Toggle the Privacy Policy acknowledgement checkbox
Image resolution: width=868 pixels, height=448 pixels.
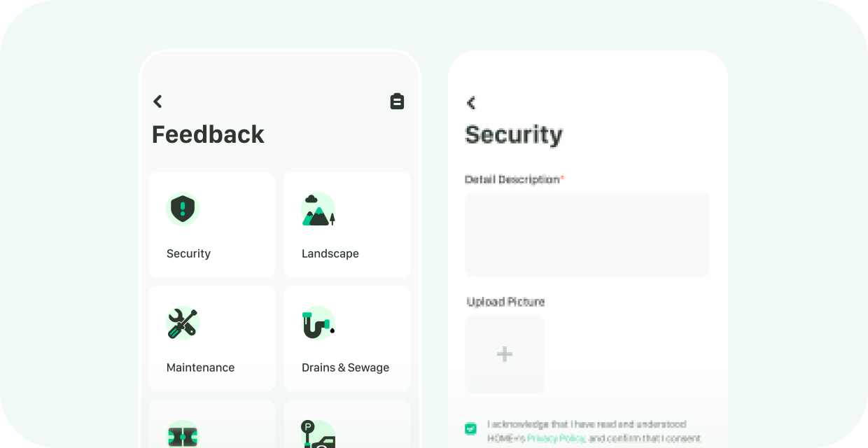pyautogui.click(x=471, y=429)
